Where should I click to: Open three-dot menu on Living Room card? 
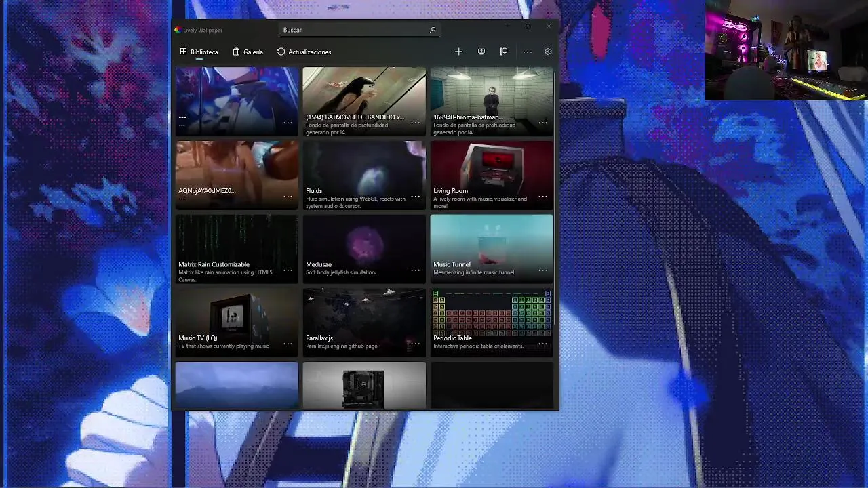543,197
